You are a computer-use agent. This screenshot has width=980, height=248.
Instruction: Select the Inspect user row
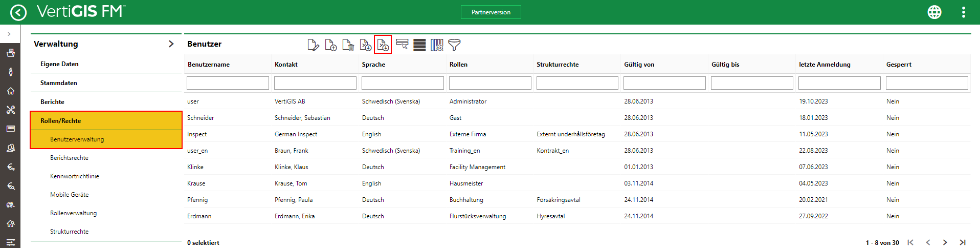point(577,134)
